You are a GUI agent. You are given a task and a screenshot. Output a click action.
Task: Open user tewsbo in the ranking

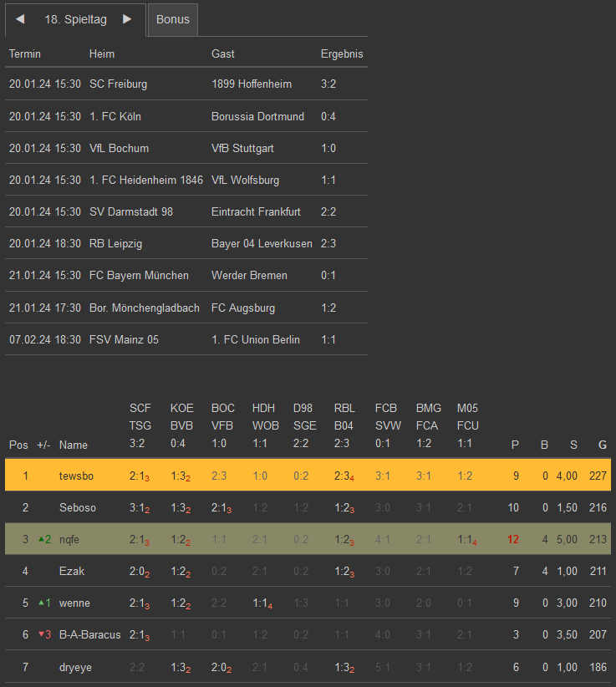[76, 476]
